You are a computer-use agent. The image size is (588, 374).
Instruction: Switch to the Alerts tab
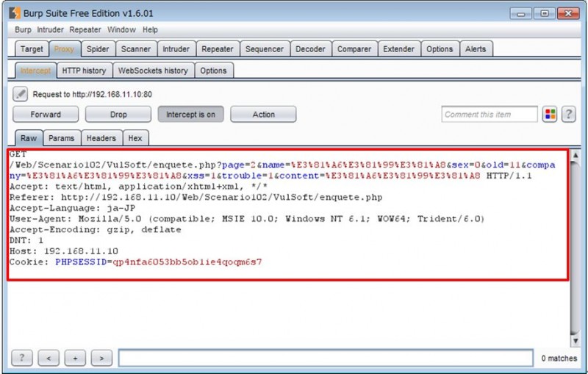pyautogui.click(x=476, y=49)
